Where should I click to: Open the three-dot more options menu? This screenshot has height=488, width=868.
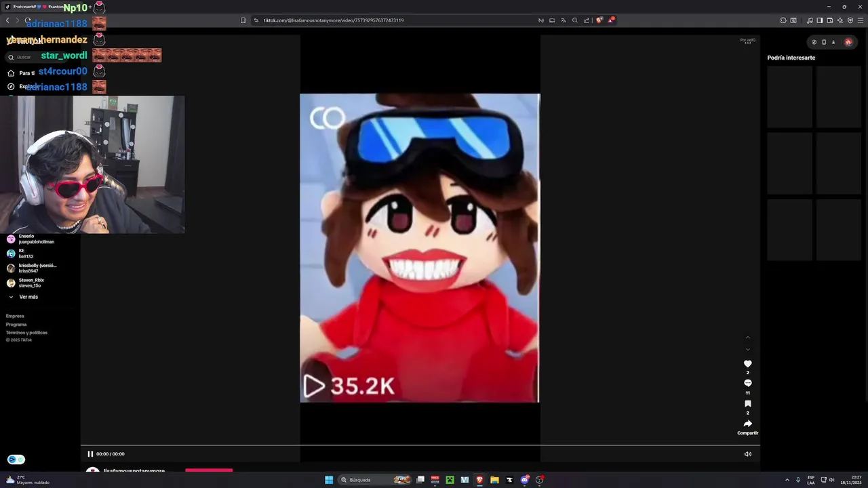click(x=748, y=43)
